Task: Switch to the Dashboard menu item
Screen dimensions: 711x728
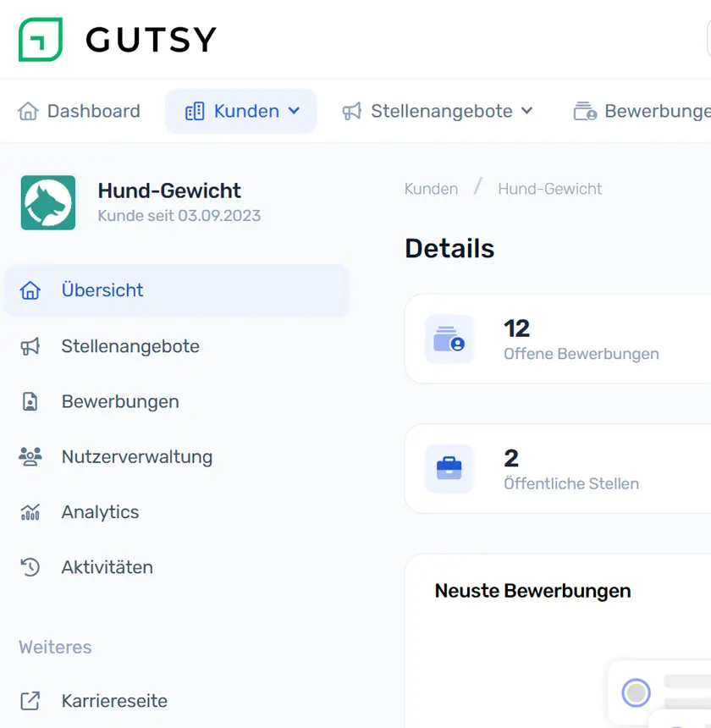Action: (x=78, y=110)
